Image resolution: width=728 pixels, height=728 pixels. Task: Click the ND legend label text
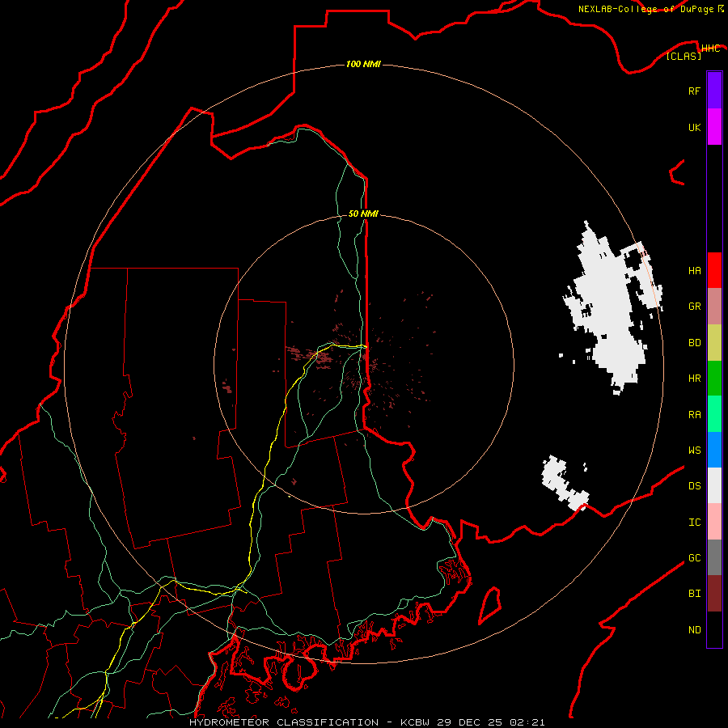pyautogui.click(x=694, y=630)
